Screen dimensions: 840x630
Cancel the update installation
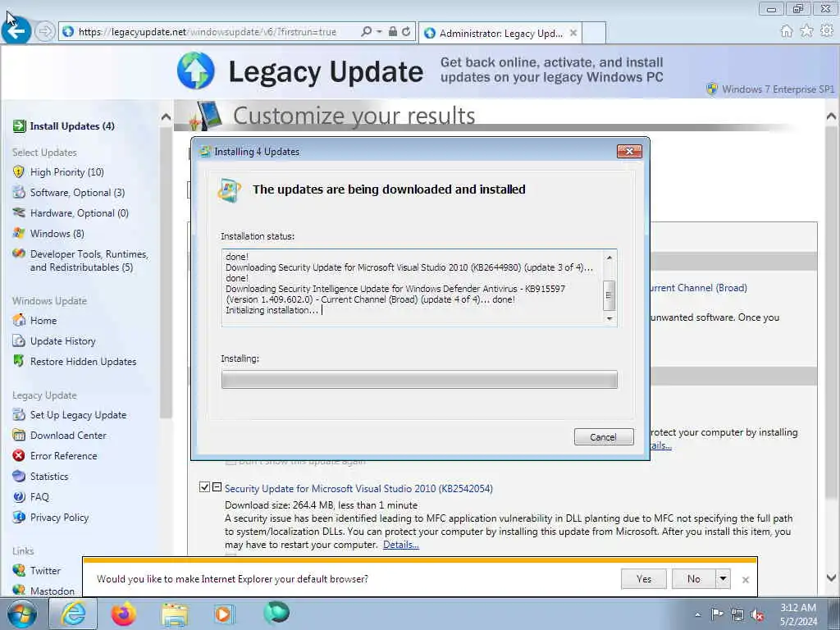pyautogui.click(x=604, y=437)
